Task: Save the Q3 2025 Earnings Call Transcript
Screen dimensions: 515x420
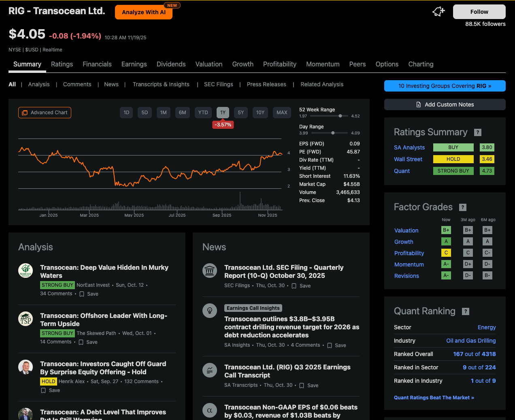Action: coord(309,386)
